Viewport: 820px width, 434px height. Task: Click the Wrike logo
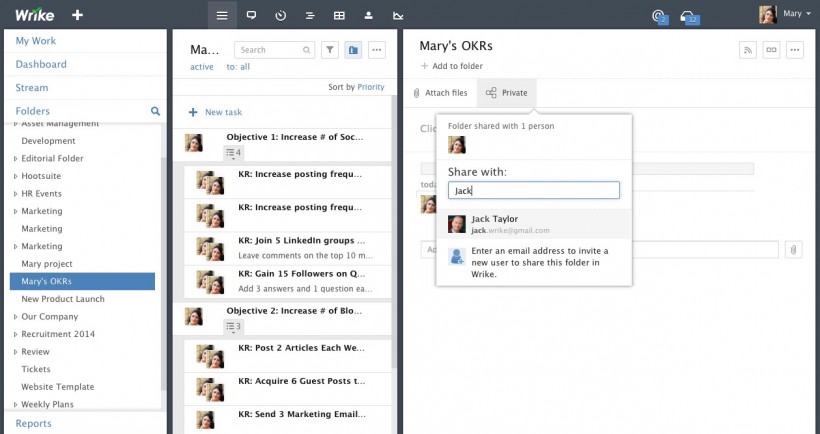pyautogui.click(x=35, y=15)
